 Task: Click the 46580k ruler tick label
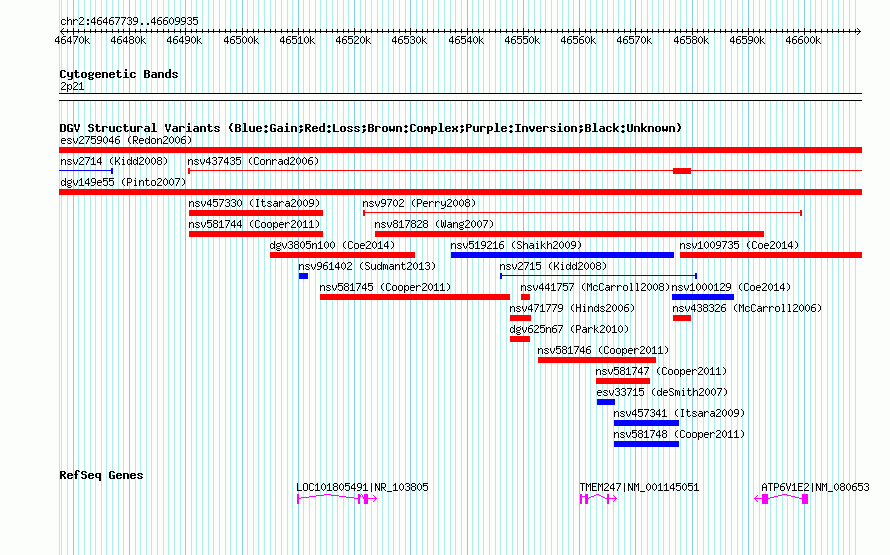(691, 41)
